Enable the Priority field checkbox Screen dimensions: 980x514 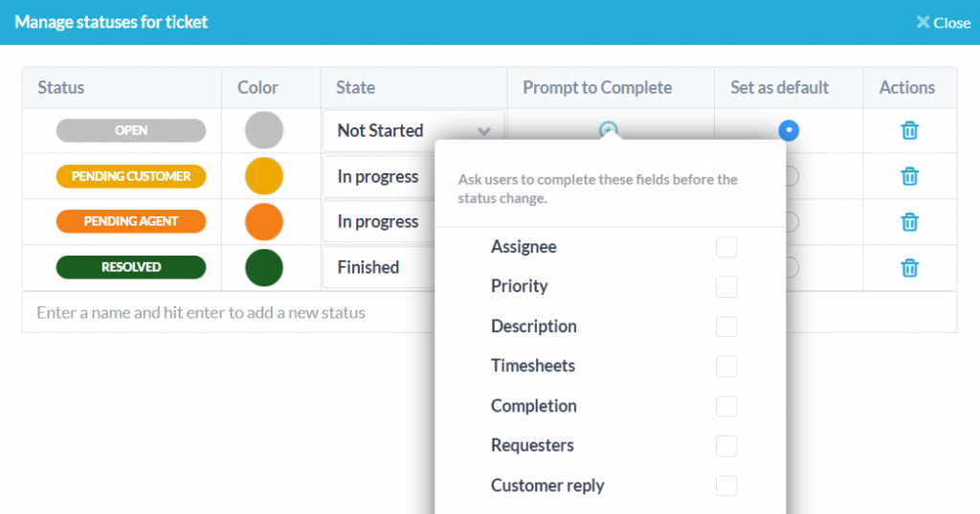tap(726, 287)
